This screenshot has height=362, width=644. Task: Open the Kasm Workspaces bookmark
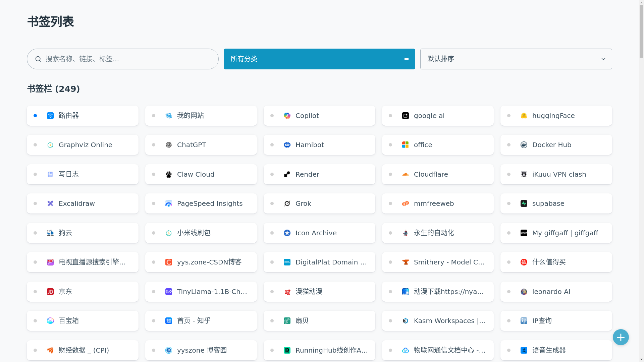click(438, 321)
